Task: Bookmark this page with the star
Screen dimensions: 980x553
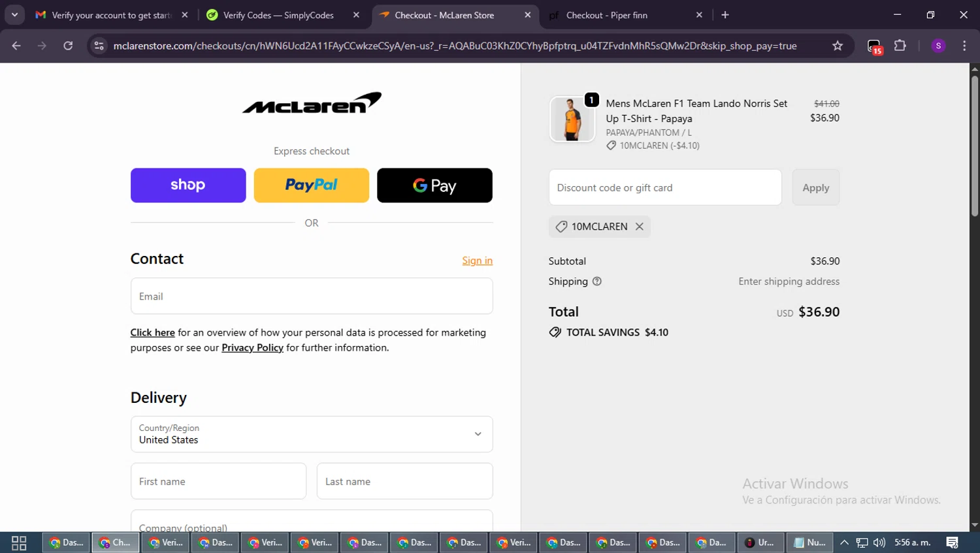Action: pyautogui.click(x=838, y=46)
